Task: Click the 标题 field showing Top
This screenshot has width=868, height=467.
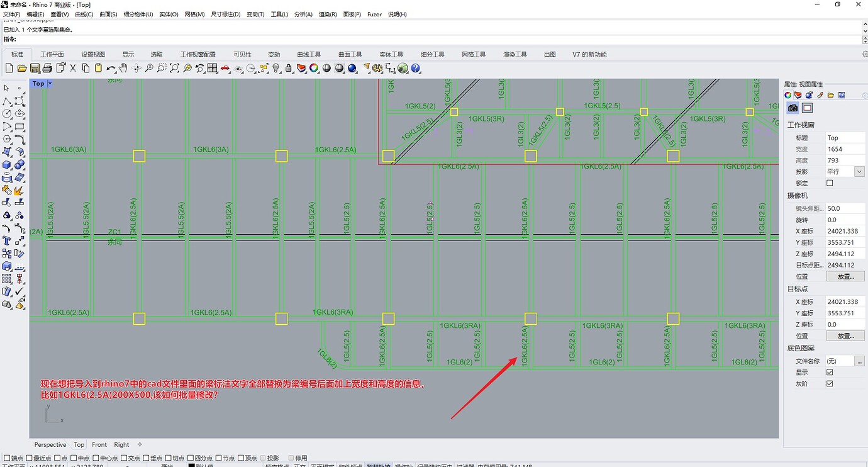Action: pyautogui.click(x=845, y=138)
